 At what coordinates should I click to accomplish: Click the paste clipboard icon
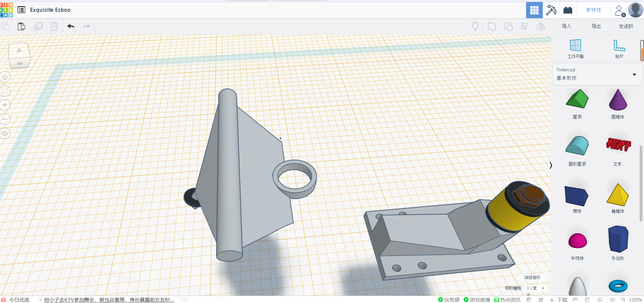click(x=22, y=26)
